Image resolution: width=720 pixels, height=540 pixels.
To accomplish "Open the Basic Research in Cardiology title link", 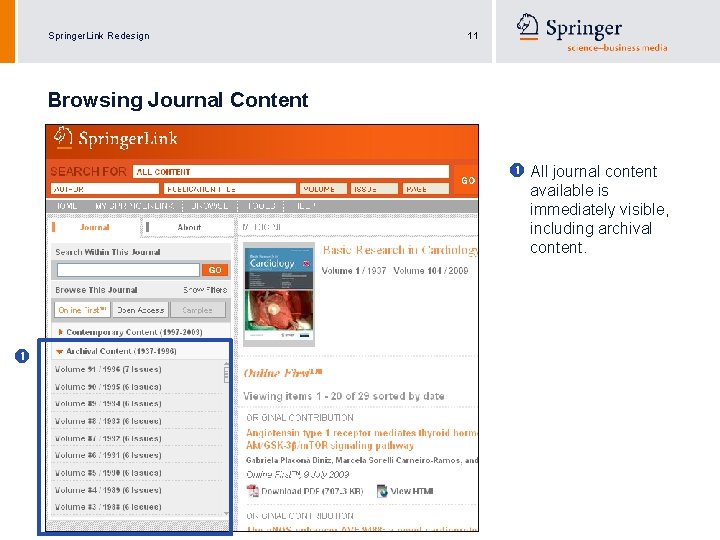I will coord(399,250).
